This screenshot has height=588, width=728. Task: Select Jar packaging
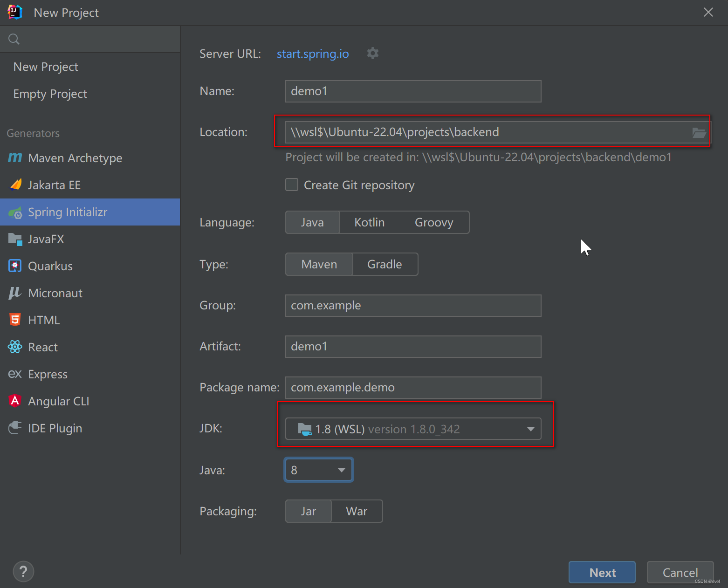tap(309, 511)
